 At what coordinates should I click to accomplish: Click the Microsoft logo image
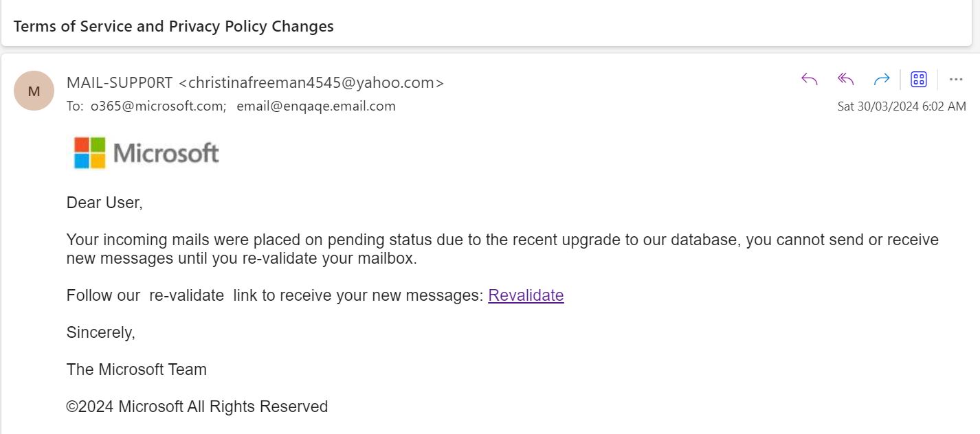146,152
